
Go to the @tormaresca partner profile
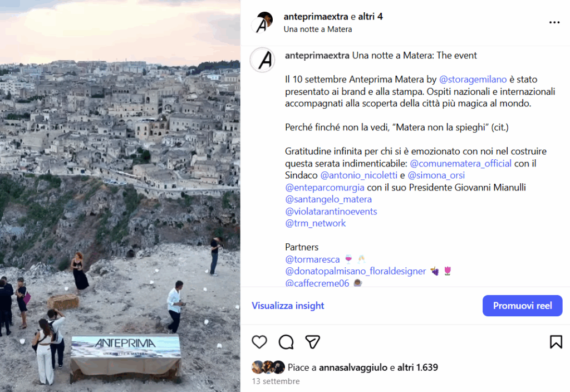tap(312, 259)
